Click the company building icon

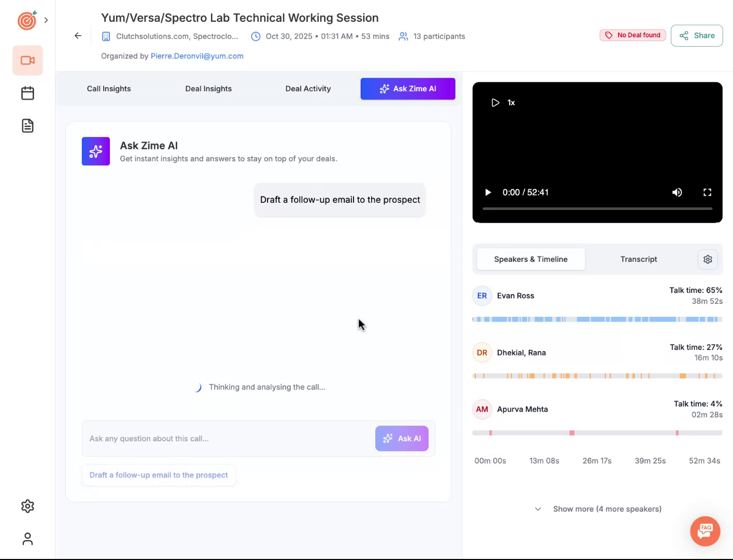[106, 36]
